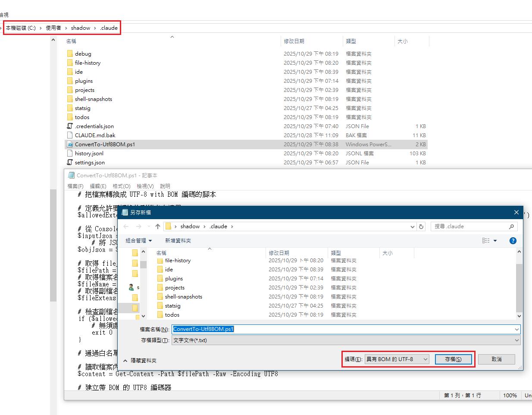This screenshot has height=415, width=532.
Task: Click the Save dialog file list vertical scrollbar
Action: pos(519,285)
